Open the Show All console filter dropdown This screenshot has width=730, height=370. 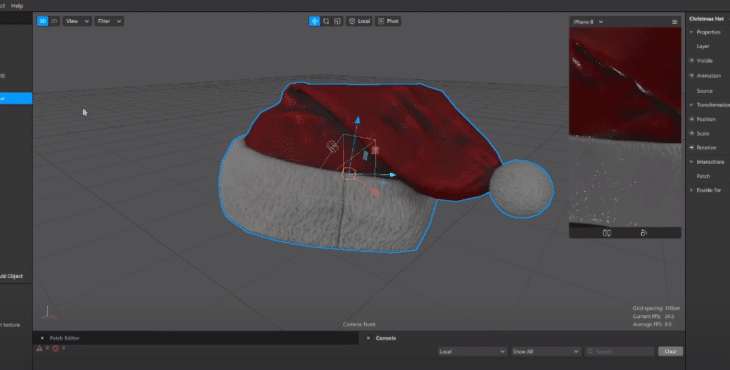546,351
